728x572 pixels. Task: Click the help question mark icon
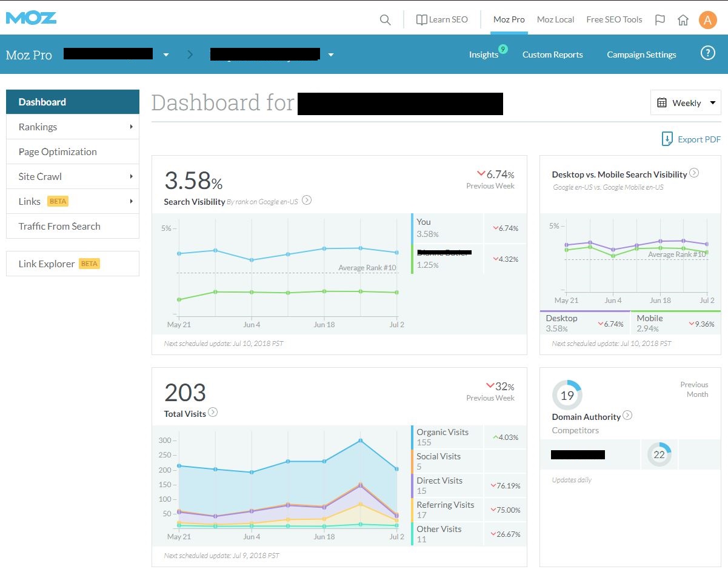[x=707, y=53]
